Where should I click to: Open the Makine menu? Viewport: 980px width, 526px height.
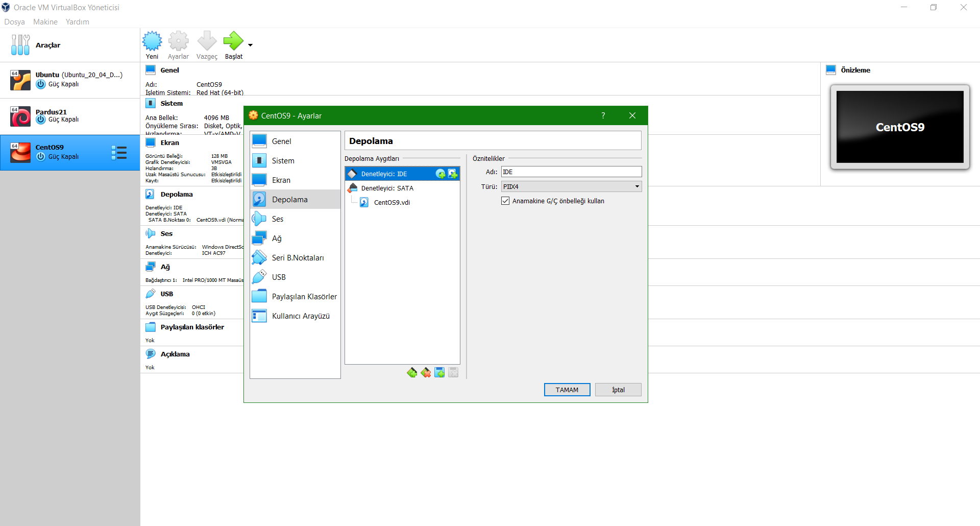click(x=45, y=22)
